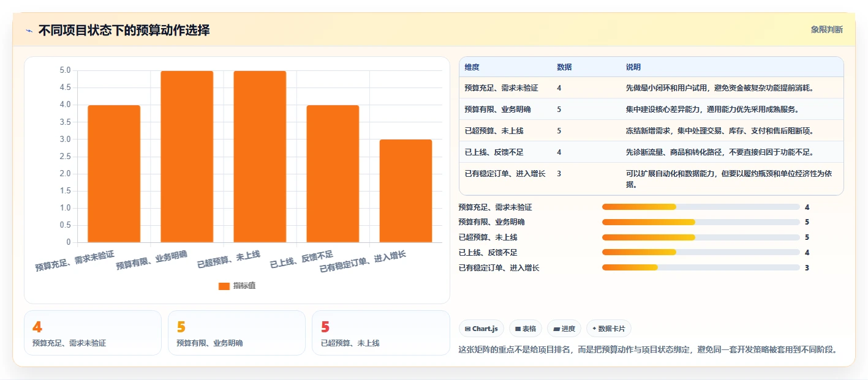Open the stat card showing 5 已超预算、未上线

tap(381, 333)
